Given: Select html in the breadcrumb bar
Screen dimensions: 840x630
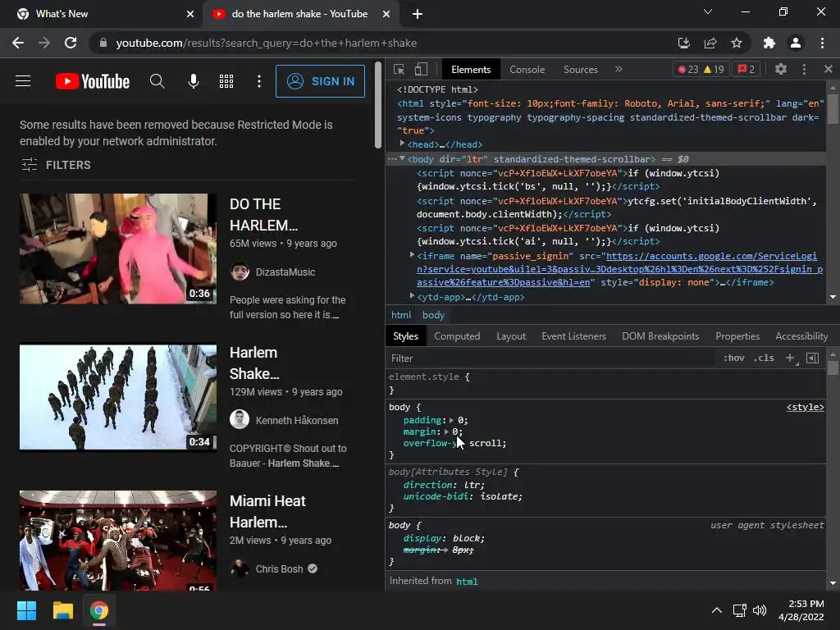Looking at the screenshot, I should [x=400, y=315].
